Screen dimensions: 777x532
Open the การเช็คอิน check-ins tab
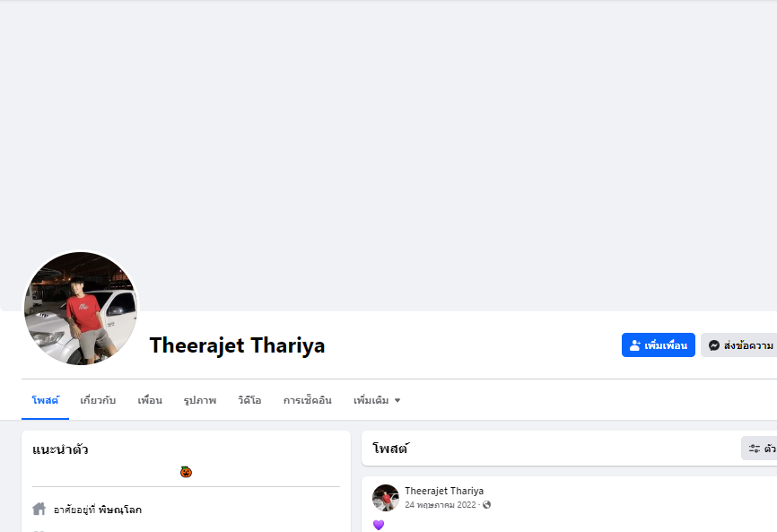(x=307, y=400)
